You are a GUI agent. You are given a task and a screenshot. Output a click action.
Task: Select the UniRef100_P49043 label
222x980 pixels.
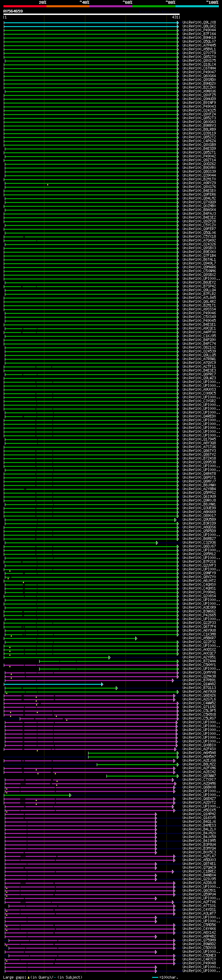(199, 106)
